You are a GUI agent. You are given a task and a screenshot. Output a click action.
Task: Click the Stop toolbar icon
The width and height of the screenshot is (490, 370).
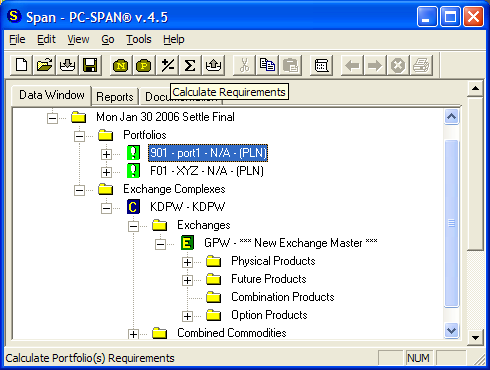[398, 65]
